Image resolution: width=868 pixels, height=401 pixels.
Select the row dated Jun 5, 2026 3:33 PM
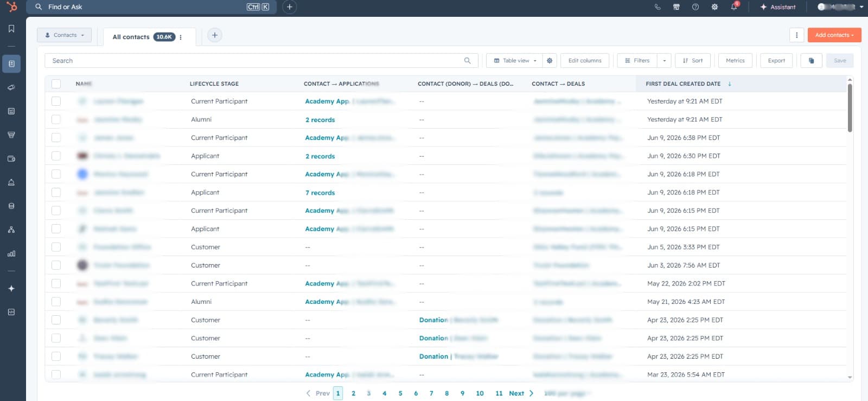56,247
